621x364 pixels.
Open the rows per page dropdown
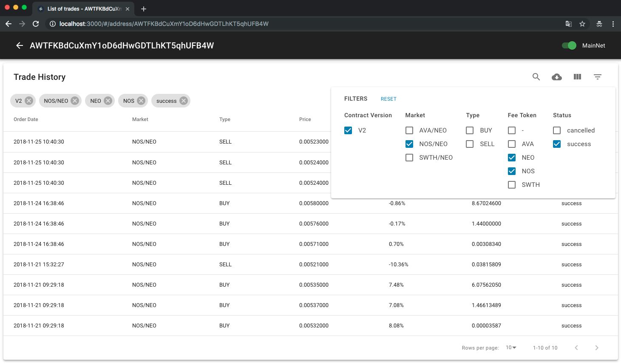tap(511, 347)
